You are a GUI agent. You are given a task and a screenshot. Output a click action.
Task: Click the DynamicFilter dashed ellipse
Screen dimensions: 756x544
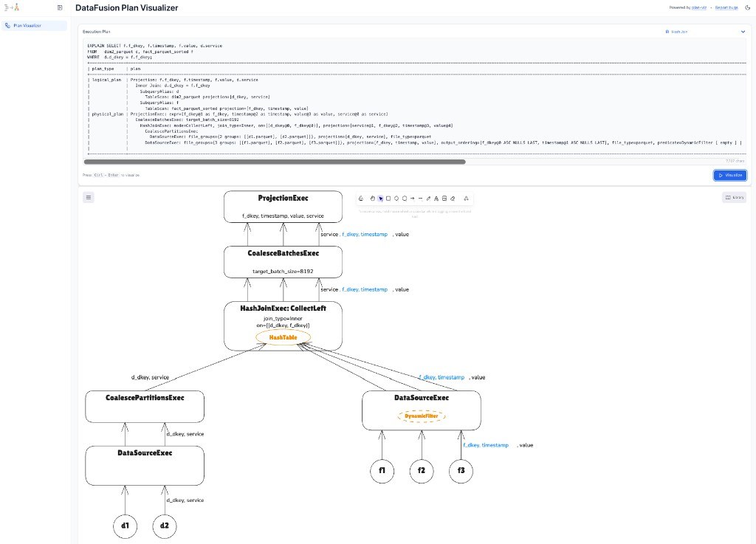click(x=422, y=416)
